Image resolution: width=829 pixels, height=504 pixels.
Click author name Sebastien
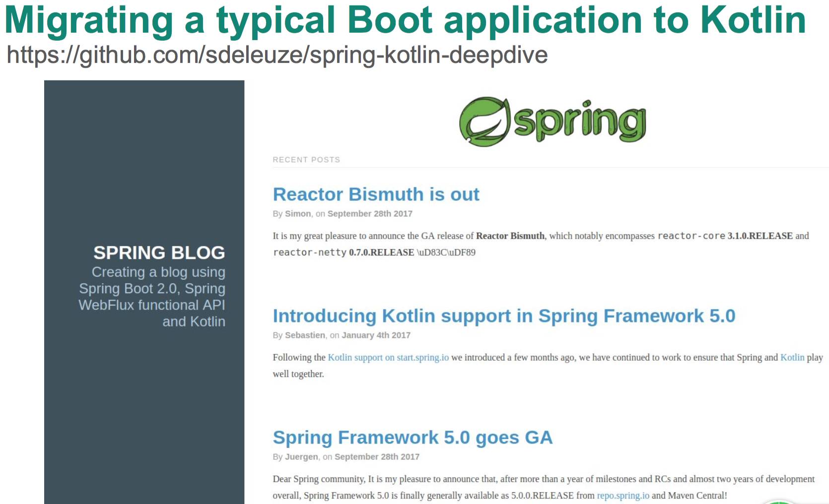[305, 335]
